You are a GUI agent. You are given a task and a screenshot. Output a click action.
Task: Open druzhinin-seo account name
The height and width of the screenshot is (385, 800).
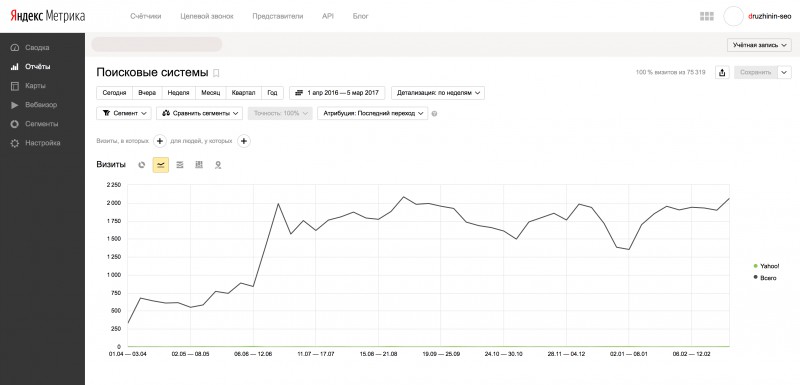[769, 16]
